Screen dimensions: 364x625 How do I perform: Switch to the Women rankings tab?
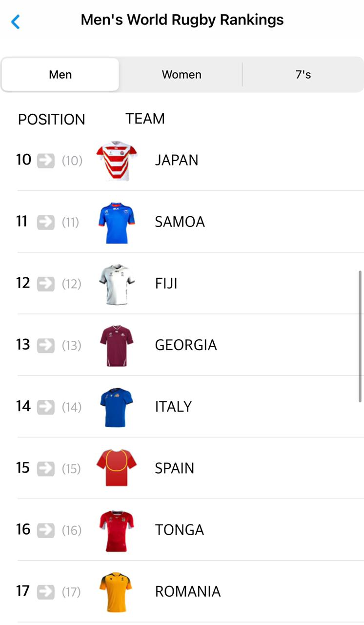[182, 75]
